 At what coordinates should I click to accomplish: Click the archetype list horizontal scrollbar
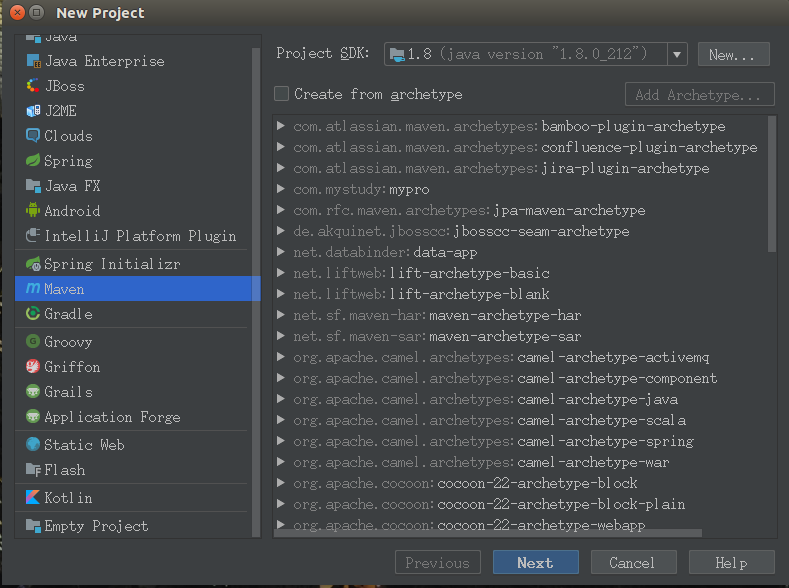(x=488, y=533)
